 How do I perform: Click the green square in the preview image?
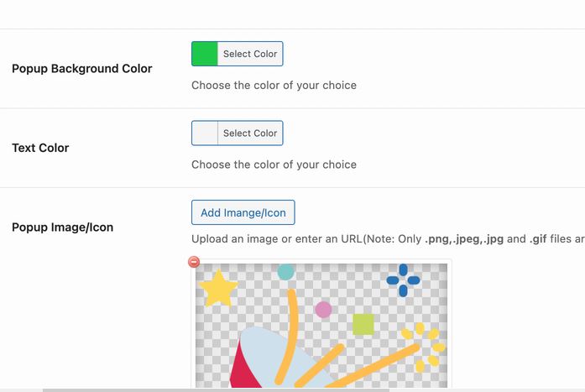[x=363, y=324]
